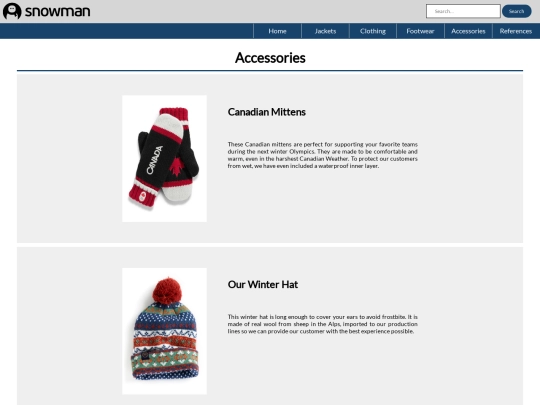Image resolution: width=540 pixels, height=405 pixels.
Task: Select the Canadian Mittens heading
Action: click(267, 112)
